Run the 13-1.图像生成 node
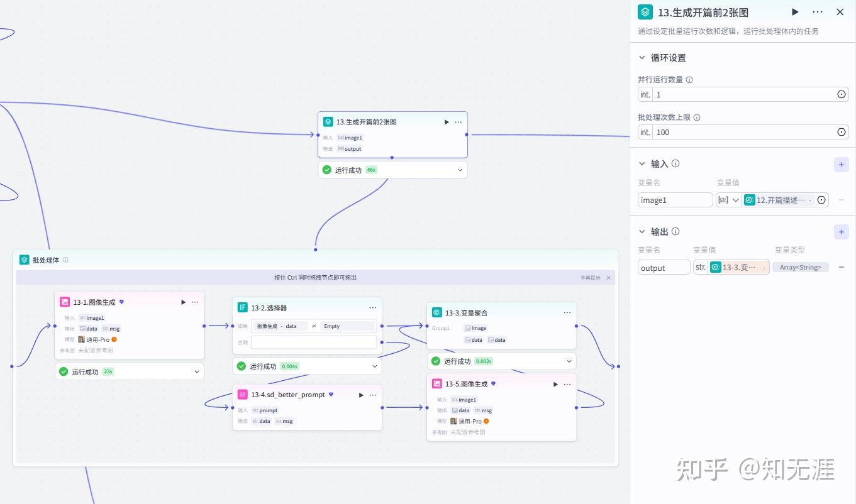The image size is (856, 504). 183,302
